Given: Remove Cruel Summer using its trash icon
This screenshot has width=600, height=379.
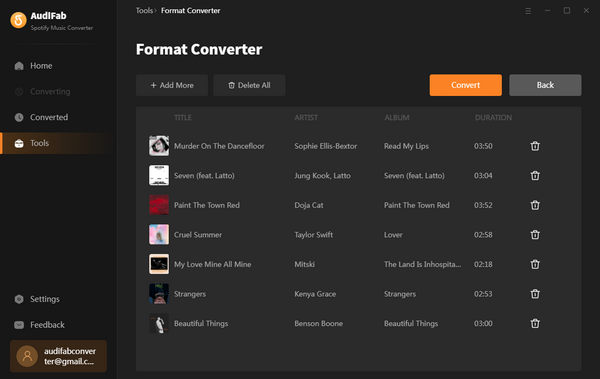Looking at the screenshot, I should (x=535, y=235).
